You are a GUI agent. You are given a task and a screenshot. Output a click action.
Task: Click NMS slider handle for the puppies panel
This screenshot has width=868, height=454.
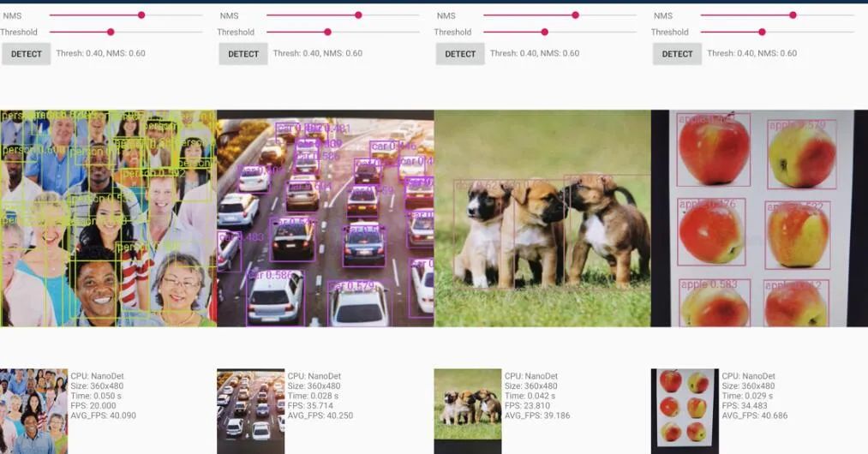point(575,15)
